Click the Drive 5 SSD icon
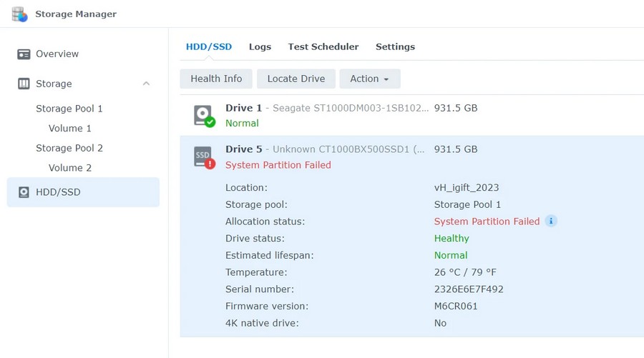The image size is (644, 358). click(204, 156)
